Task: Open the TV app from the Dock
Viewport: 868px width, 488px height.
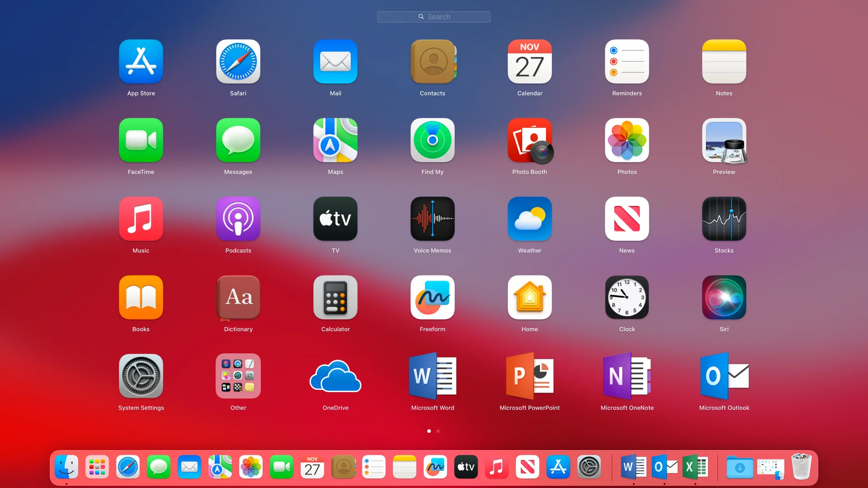Action: [x=466, y=467]
